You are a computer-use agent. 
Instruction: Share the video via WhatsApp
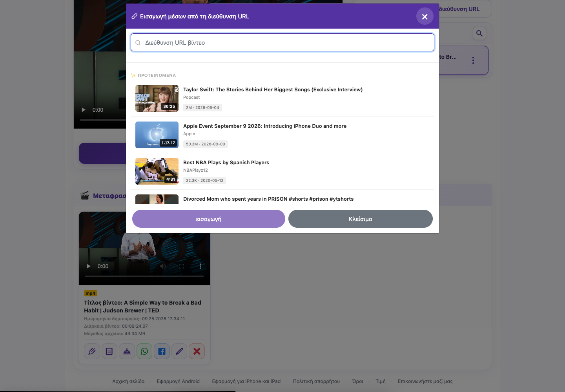pyautogui.click(x=144, y=351)
